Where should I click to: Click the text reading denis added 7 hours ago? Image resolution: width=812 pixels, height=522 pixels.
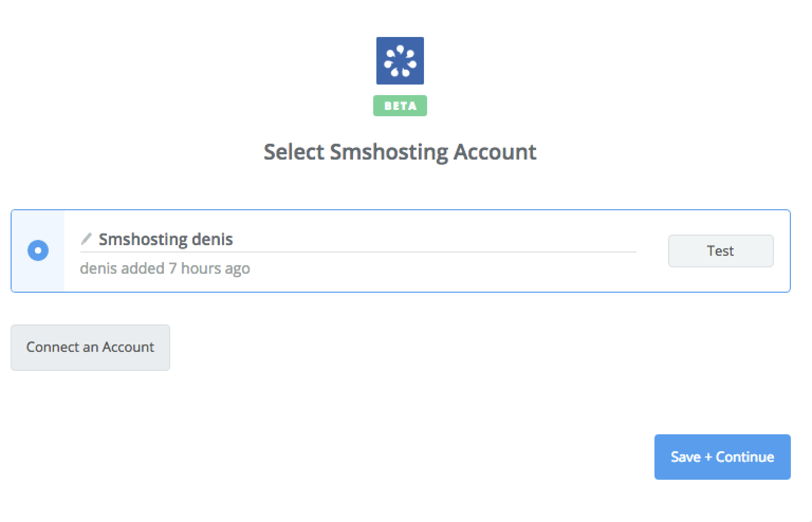tap(165, 268)
